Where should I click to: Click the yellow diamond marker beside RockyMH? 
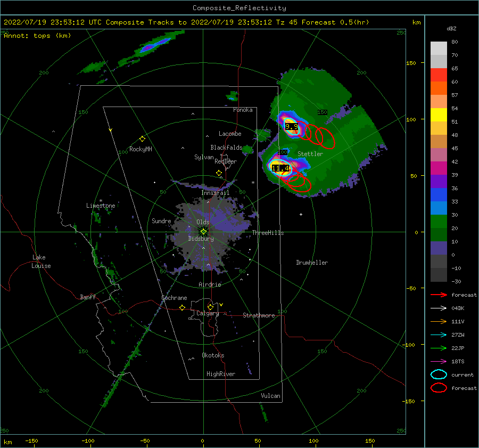(142, 139)
